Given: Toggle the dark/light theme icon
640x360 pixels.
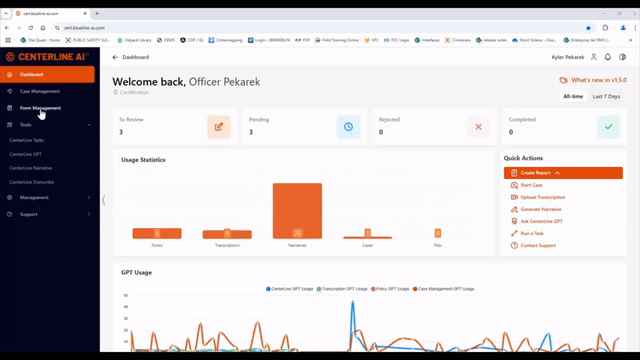Looking at the screenshot, I should (622, 57).
